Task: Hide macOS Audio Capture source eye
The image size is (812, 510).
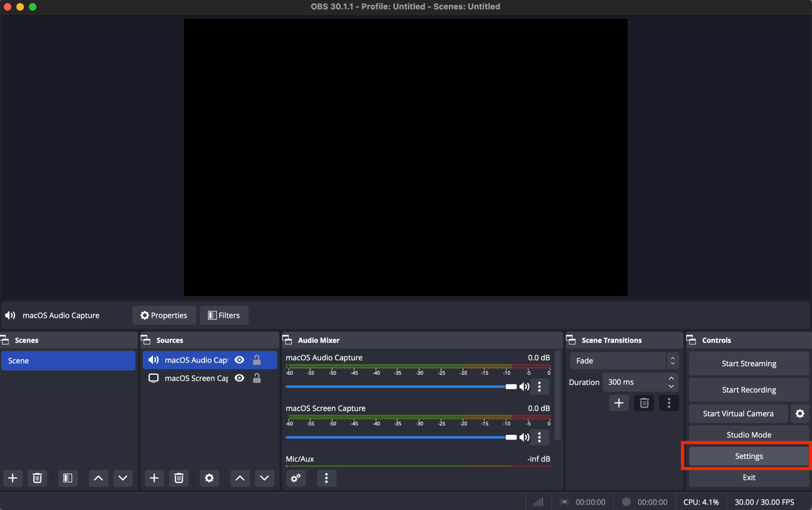Action: click(239, 360)
